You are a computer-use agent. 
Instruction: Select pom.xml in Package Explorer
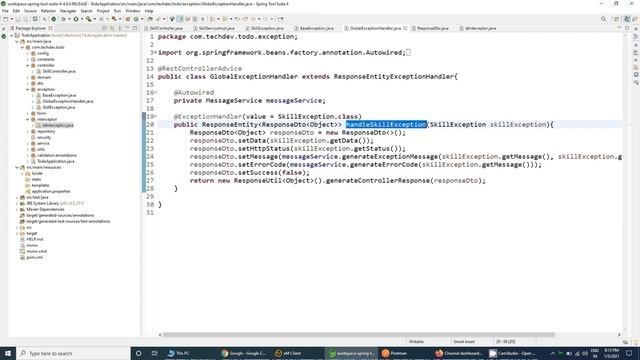pos(34,258)
